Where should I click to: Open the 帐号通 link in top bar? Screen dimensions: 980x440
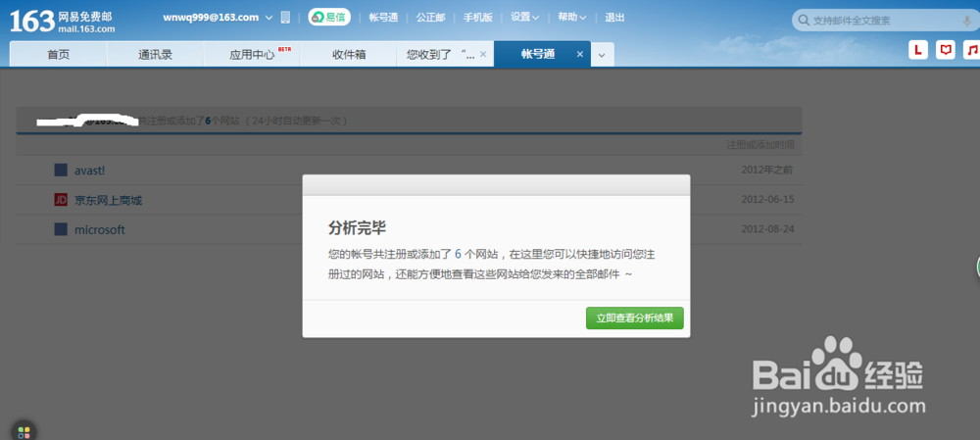383,18
